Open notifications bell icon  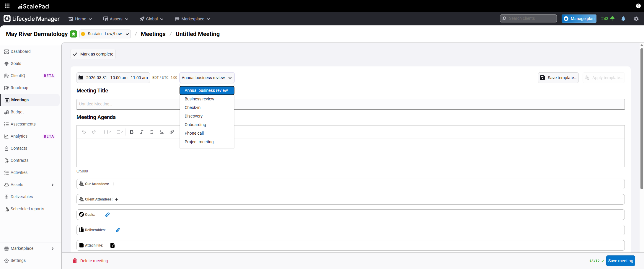tap(623, 19)
